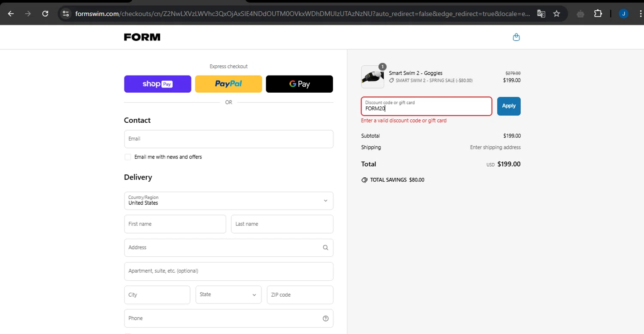Click the Enter shipping address text

tap(495, 147)
